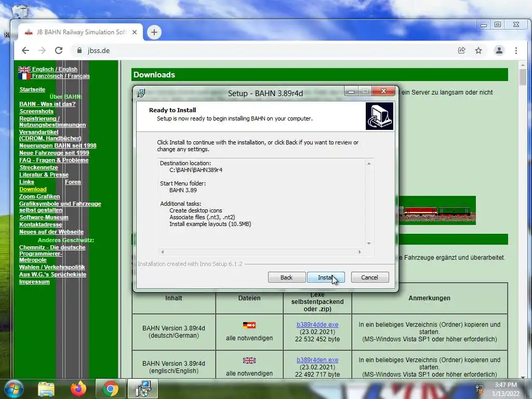The width and height of the screenshot is (532, 399).
Task: Open Software-Museum link
Action: pos(44,218)
